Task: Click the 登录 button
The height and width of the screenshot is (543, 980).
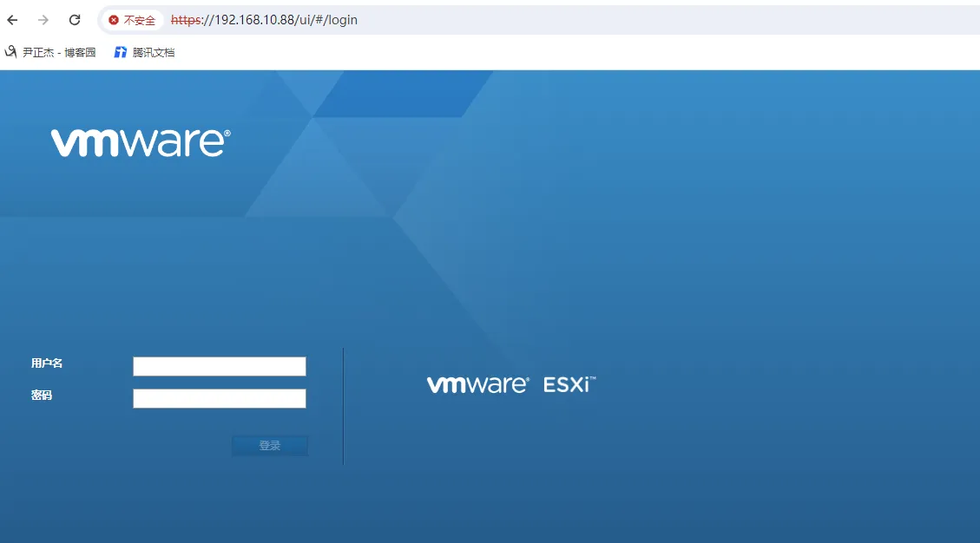Action: tap(270, 446)
